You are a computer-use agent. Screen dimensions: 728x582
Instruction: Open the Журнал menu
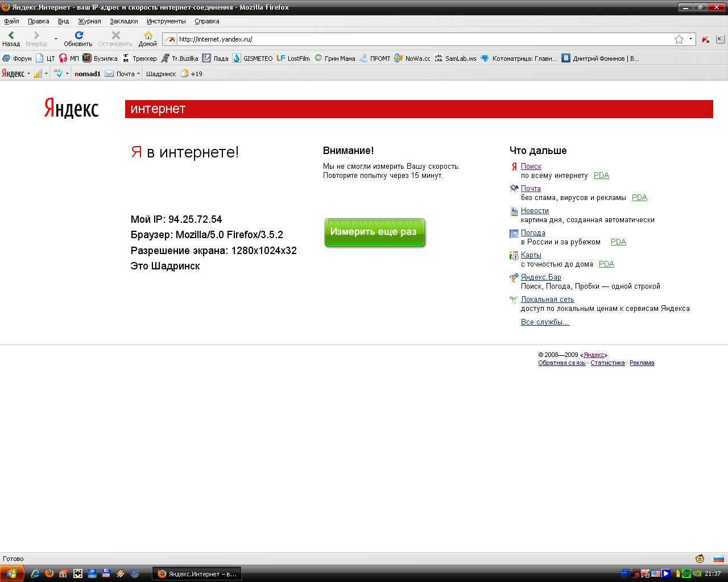(89, 21)
